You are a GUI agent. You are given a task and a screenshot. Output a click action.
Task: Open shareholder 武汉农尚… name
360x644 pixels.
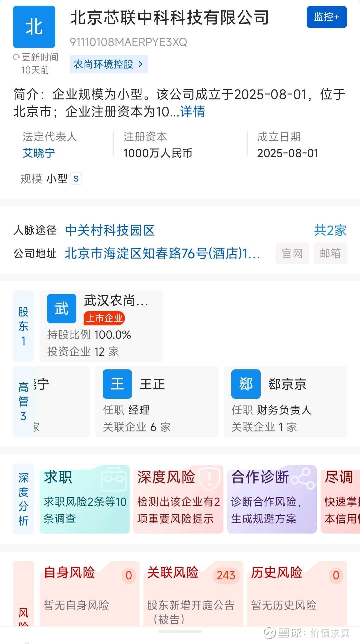[x=116, y=301]
